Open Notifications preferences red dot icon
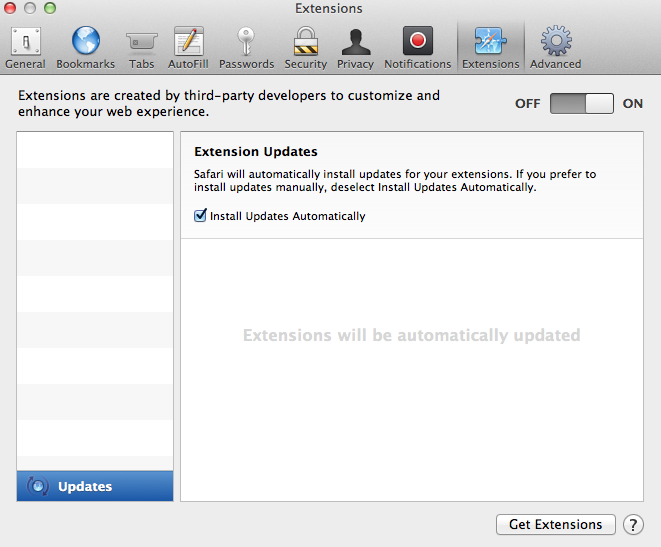 click(418, 40)
